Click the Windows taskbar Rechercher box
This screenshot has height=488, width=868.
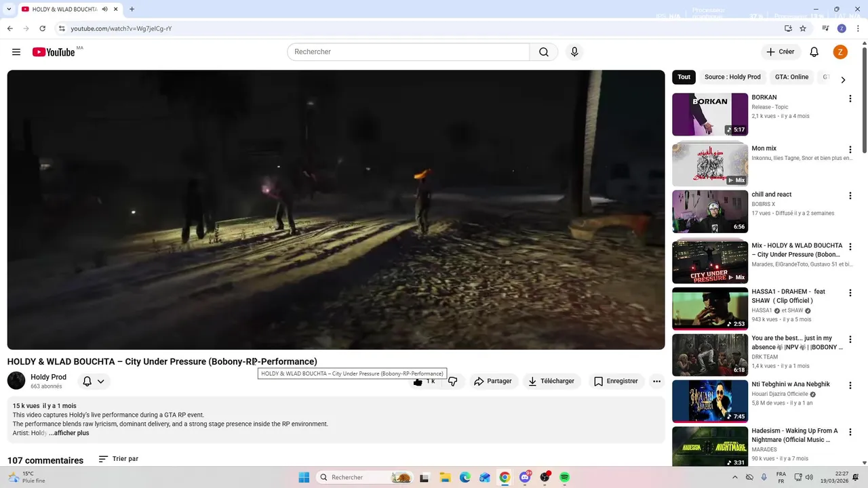[366, 477]
